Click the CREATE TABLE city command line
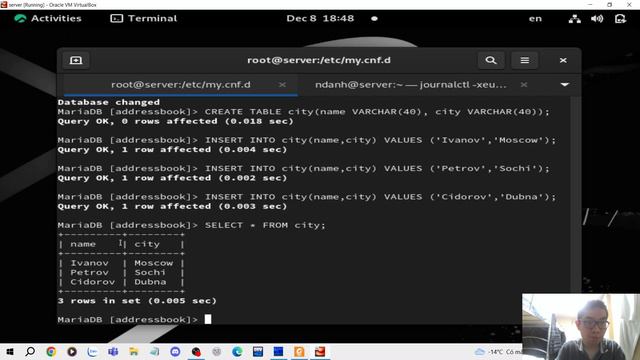Viewport: 640px width, 360px height. coord(304,111)
